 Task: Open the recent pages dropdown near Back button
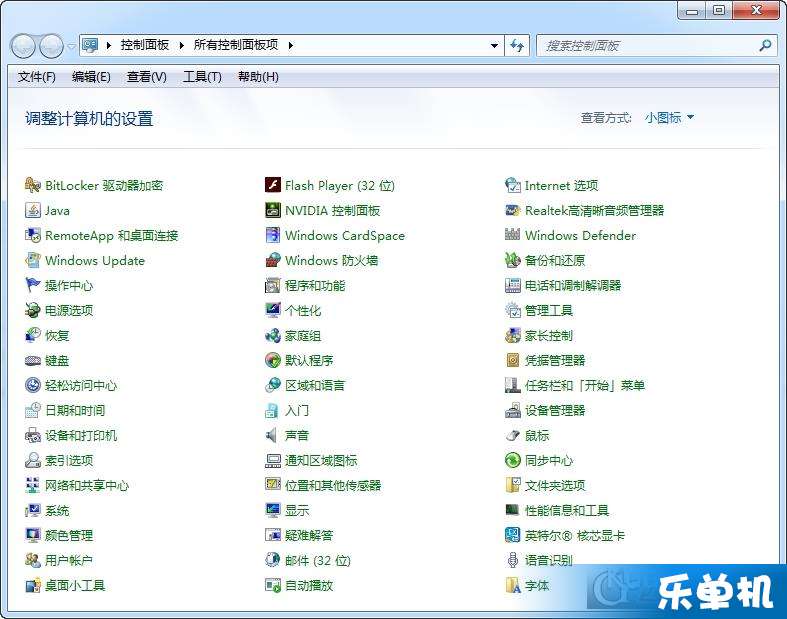click(x=71, y=46)
